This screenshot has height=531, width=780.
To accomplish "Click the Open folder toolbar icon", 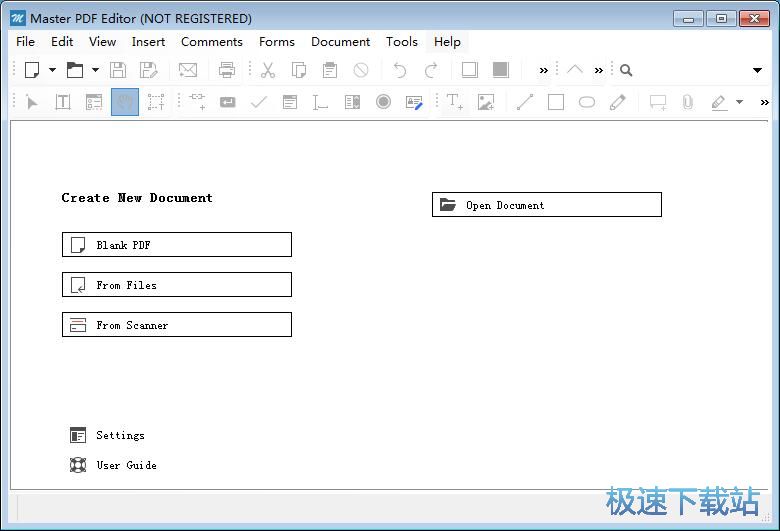I will (75, 70).
